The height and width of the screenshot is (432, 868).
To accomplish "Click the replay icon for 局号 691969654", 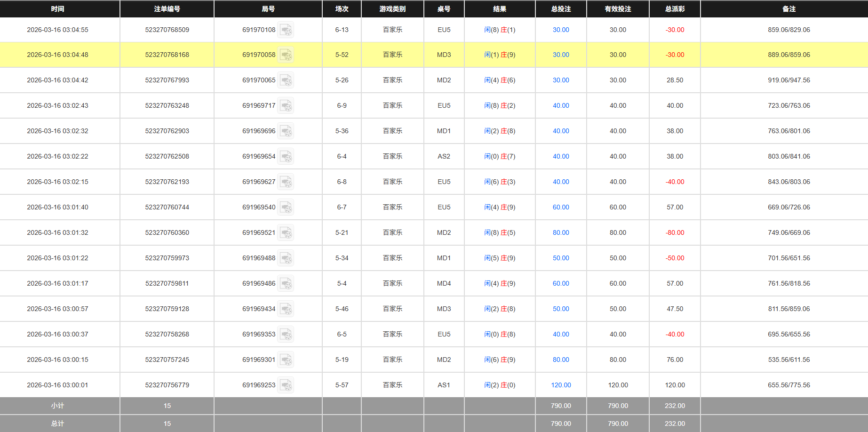I will pos(286,156).
